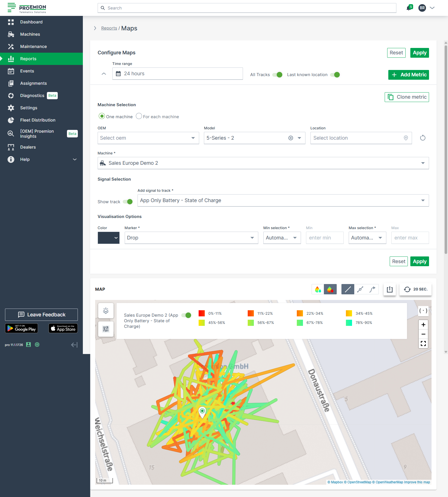Go to Fleet Distribution in sidebar
This screenshot has height=497, width=448.
pyautogui.click(x=38, y=120)
